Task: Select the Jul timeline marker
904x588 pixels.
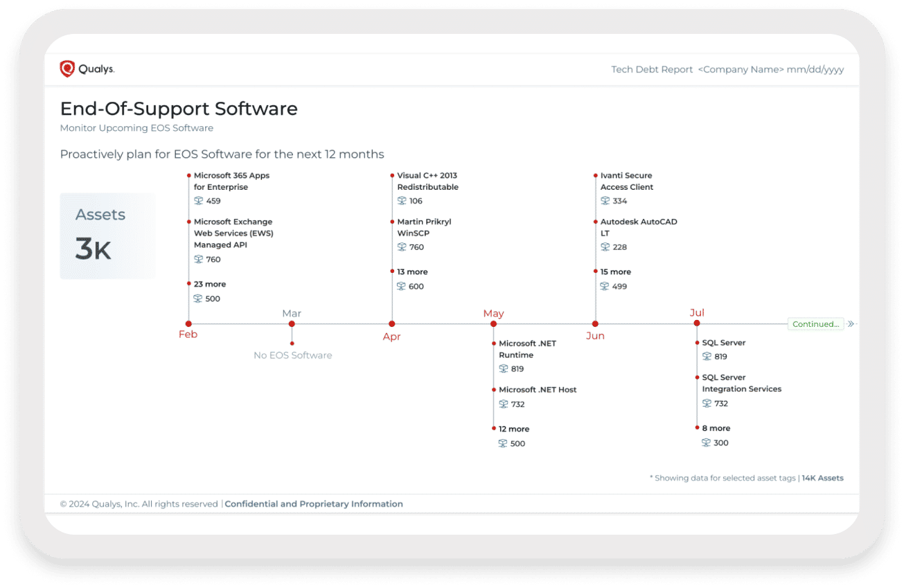Action: [697, 323]
